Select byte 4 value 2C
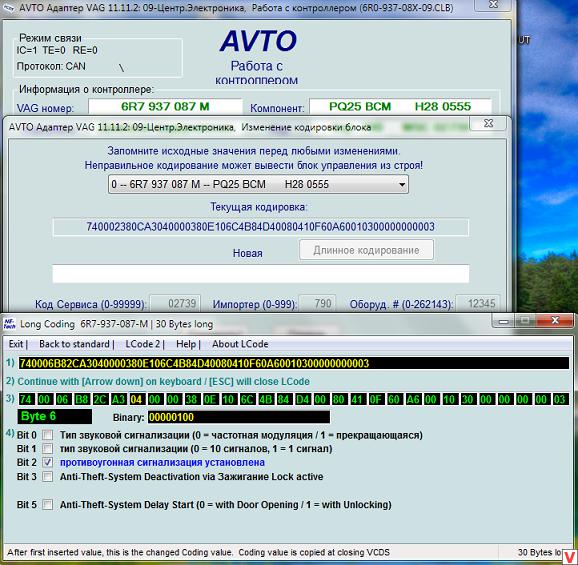 (x=100, y=399)
